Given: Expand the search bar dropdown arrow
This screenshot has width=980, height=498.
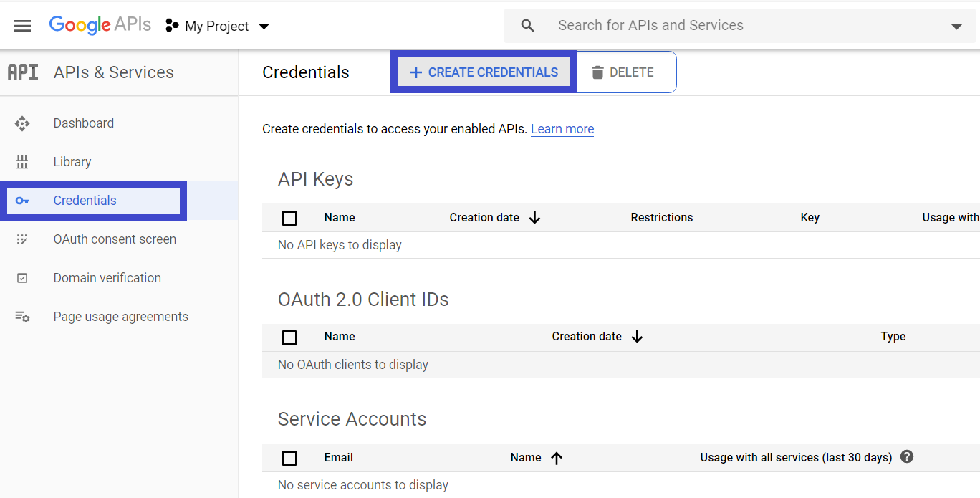Looking at the screenshot, I should coord(956,27).
